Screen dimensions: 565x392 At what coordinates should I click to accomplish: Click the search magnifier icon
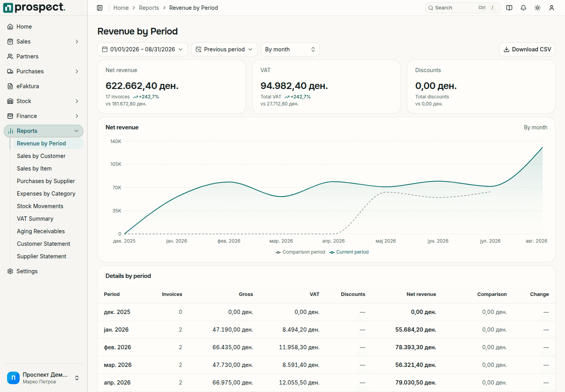coord(431,8)
